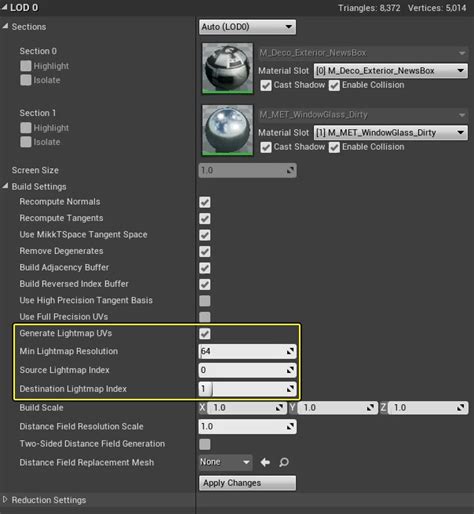
Task: Click the WindowGlass material sphere thumbnail
Action: click(228, 130)
